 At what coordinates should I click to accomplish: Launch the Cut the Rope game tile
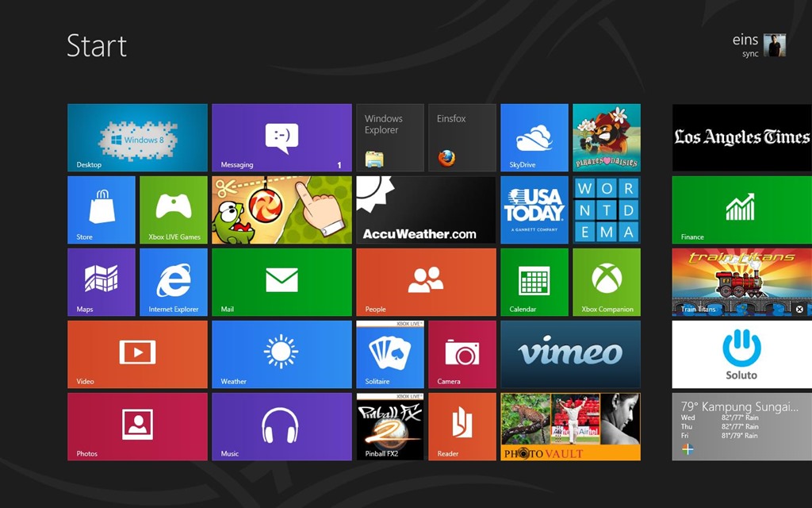[x=282, y=210]
